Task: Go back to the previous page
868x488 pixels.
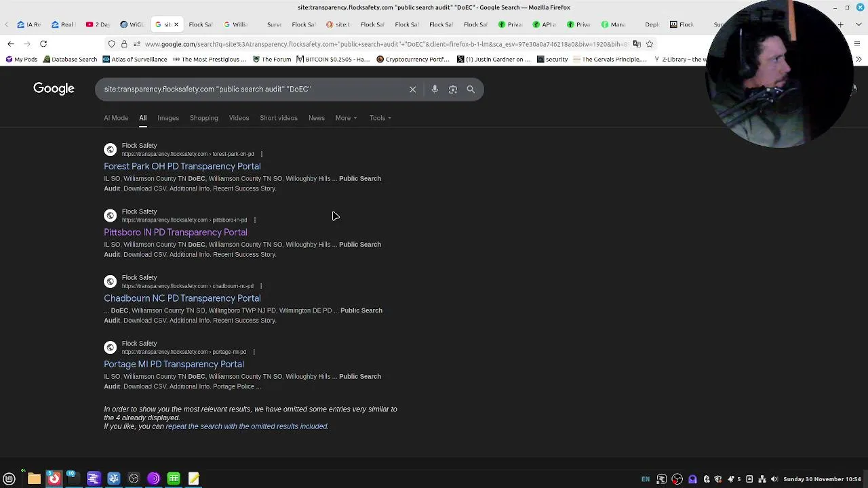Action: 11,44
